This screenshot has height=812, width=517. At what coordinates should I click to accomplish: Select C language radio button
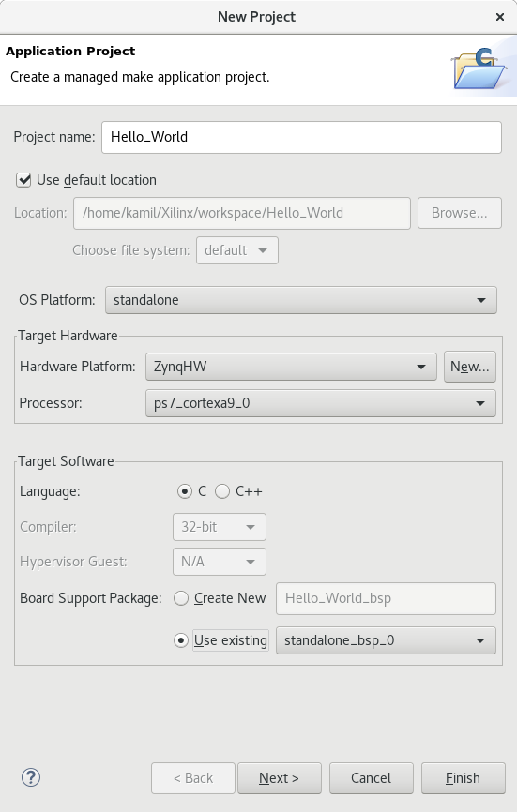click(185, 491)
